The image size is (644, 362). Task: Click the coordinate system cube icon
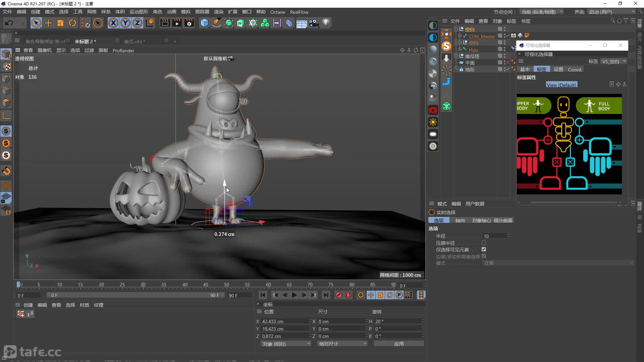pyautogui.click(x=150, y=23)
